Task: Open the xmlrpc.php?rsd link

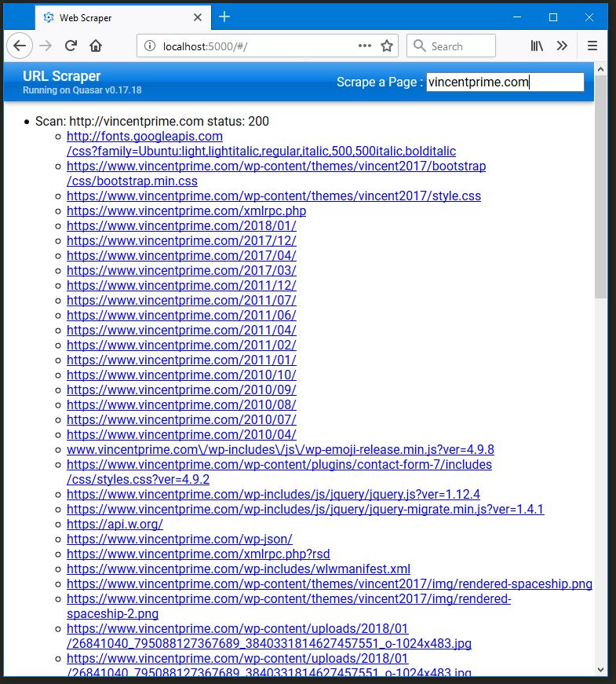Action: (199, 554)
